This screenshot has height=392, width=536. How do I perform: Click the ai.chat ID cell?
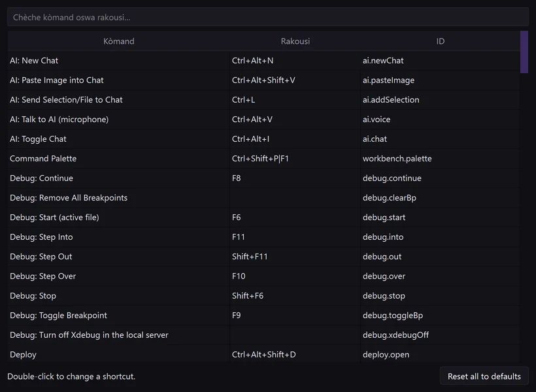click(x=441, y=139)
